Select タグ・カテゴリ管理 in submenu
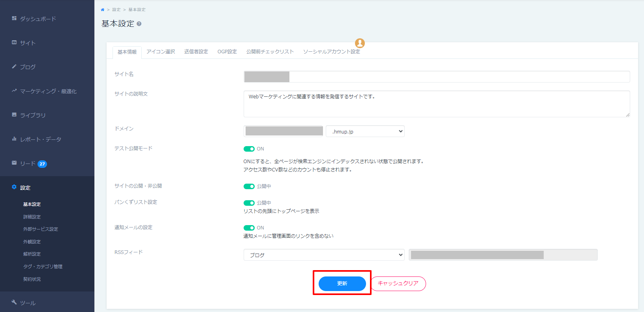 tap(43, 267)
